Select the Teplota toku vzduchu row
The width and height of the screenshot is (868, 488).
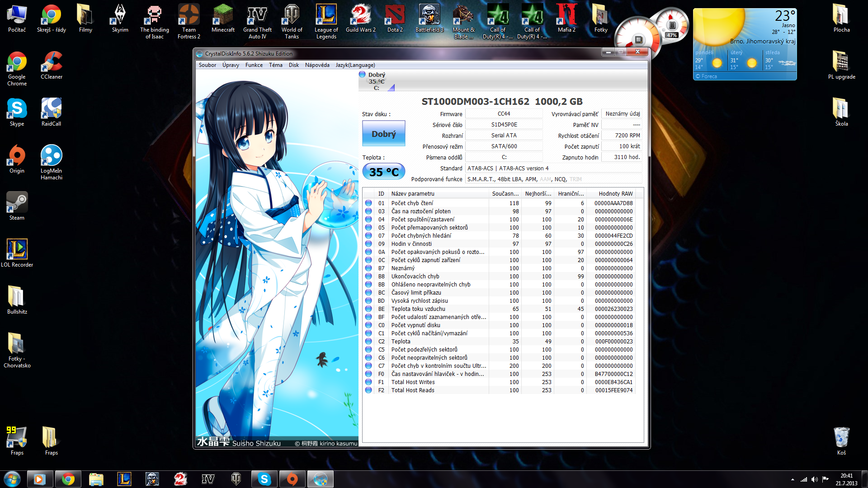[500, 309]
